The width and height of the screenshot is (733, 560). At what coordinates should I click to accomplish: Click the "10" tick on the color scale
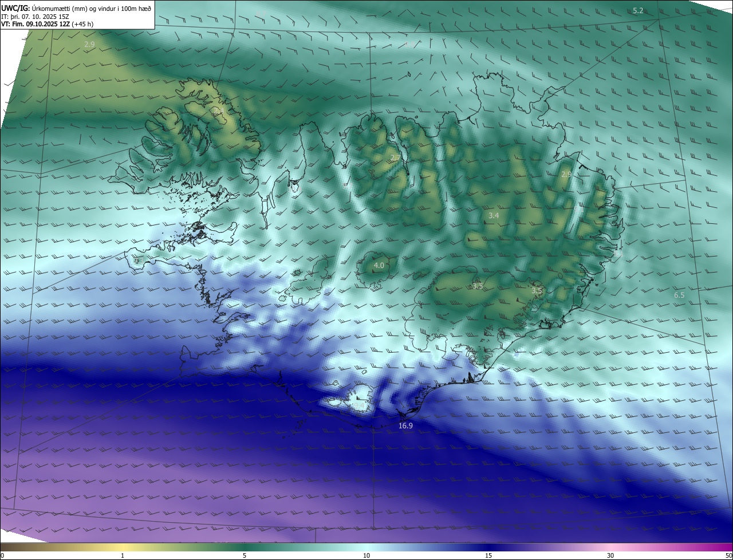(366, 555)
